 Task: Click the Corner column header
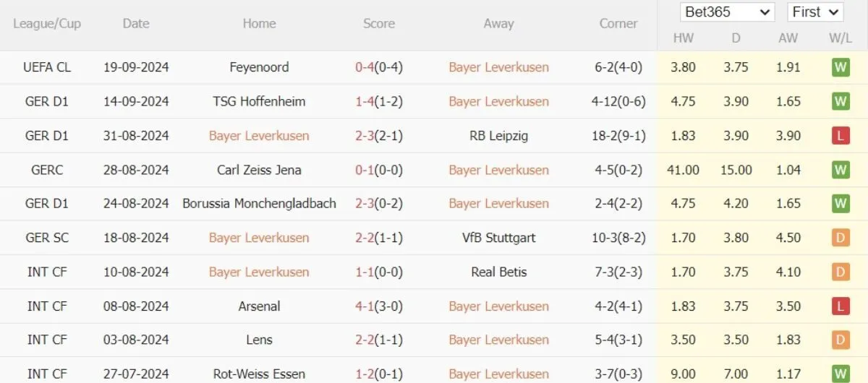[618, 24]
